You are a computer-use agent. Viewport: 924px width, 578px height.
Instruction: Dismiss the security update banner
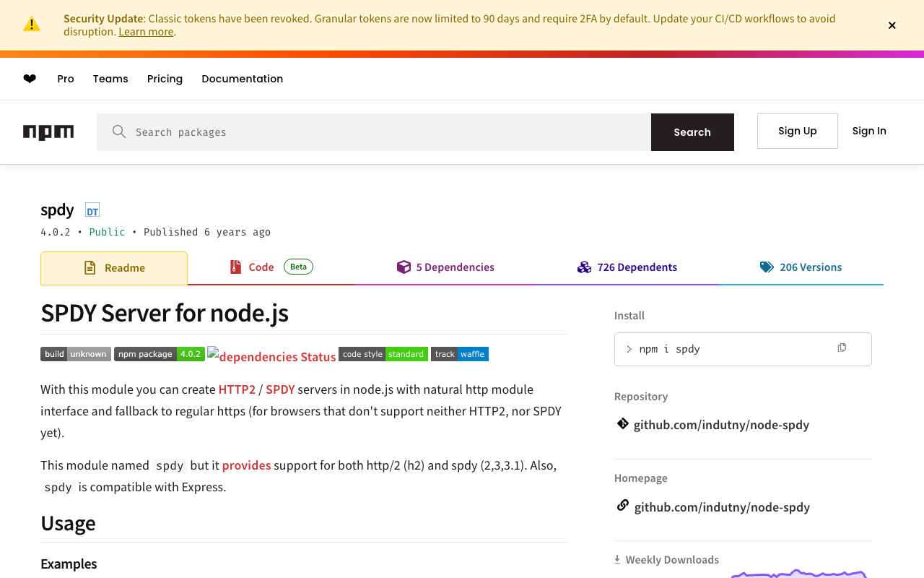tap(892, 25)
